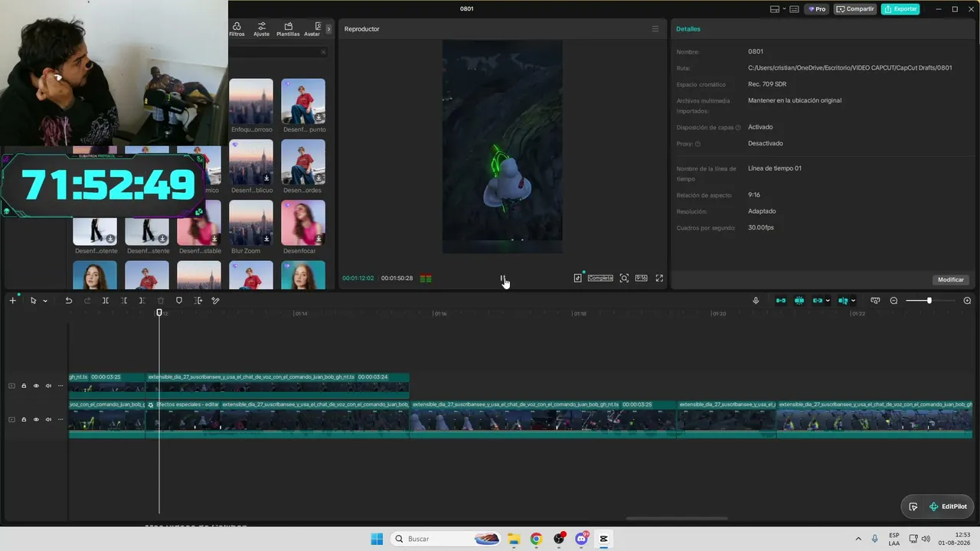Click the Pro upgrade button
Screen dimensions: 980x551
817,9
